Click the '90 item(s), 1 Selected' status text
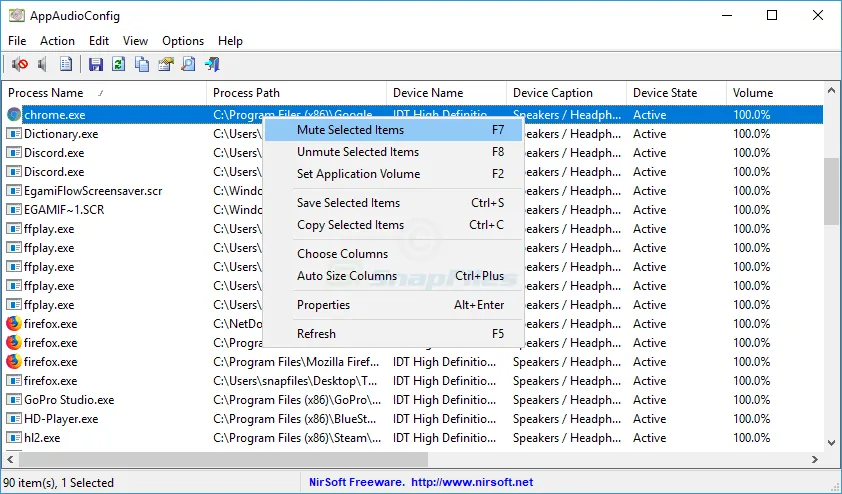Viewport: 842px width, 494px height. [x=59, y=483]
